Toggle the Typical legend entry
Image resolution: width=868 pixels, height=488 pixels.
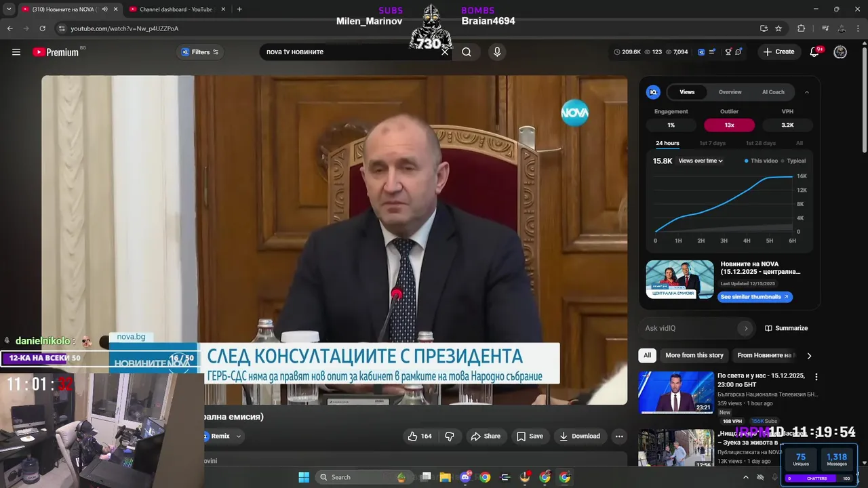[793, 161]
